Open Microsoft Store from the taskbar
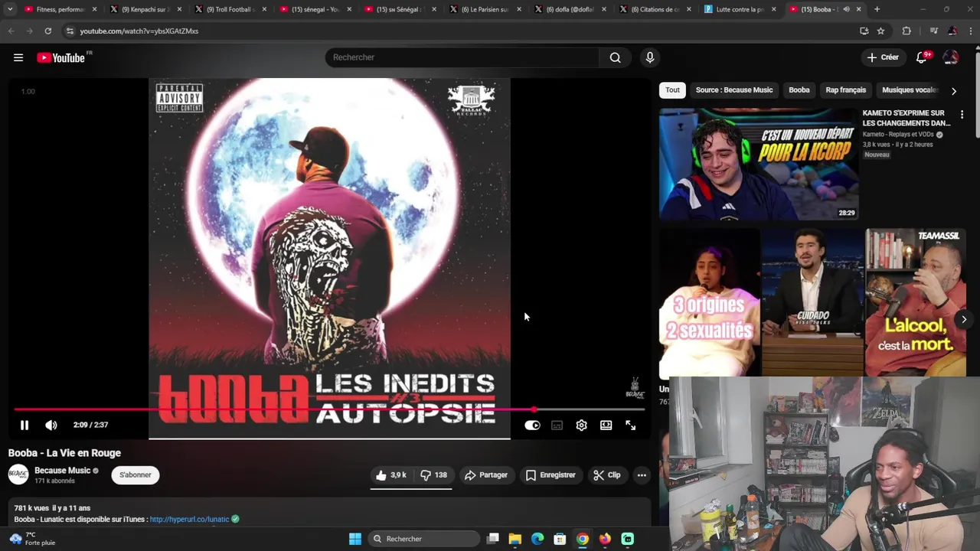This screenshot has width=980, height=551. tap(560, 540)
